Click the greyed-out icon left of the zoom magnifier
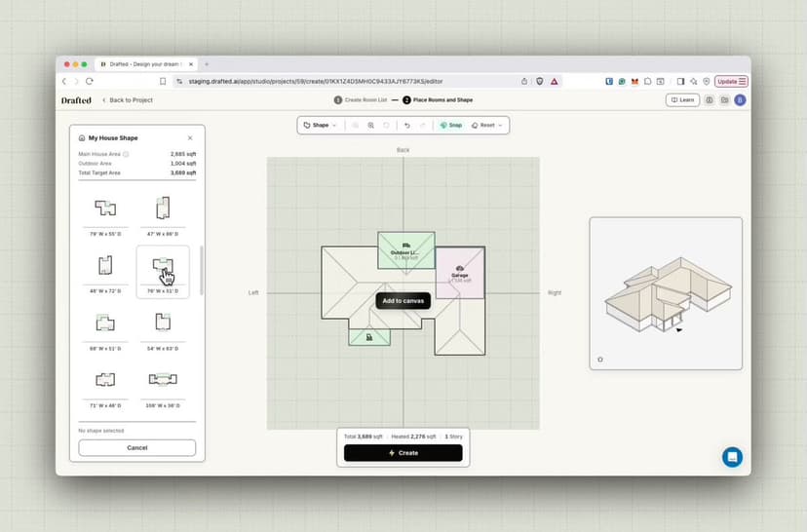 tap(355, 125)
